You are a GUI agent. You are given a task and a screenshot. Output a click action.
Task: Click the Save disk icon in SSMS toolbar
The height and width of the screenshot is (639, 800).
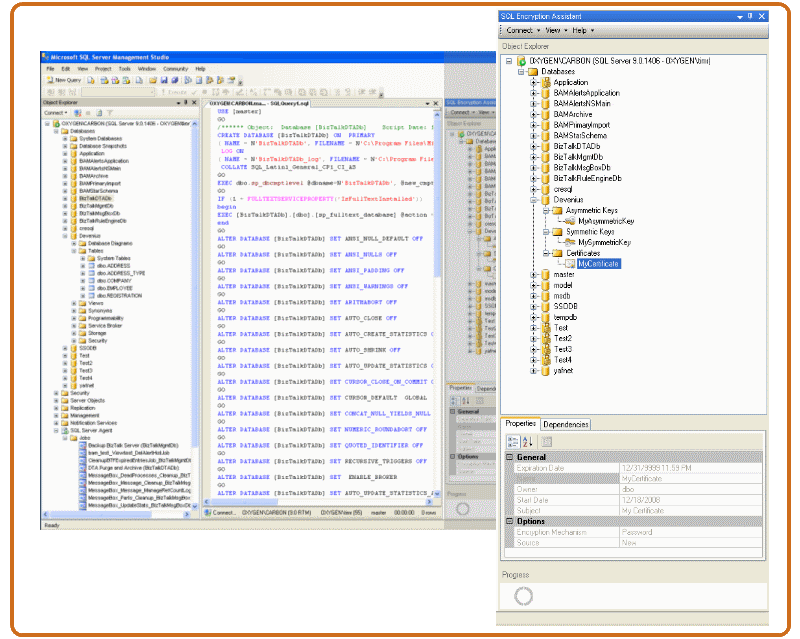pos(164,80)
